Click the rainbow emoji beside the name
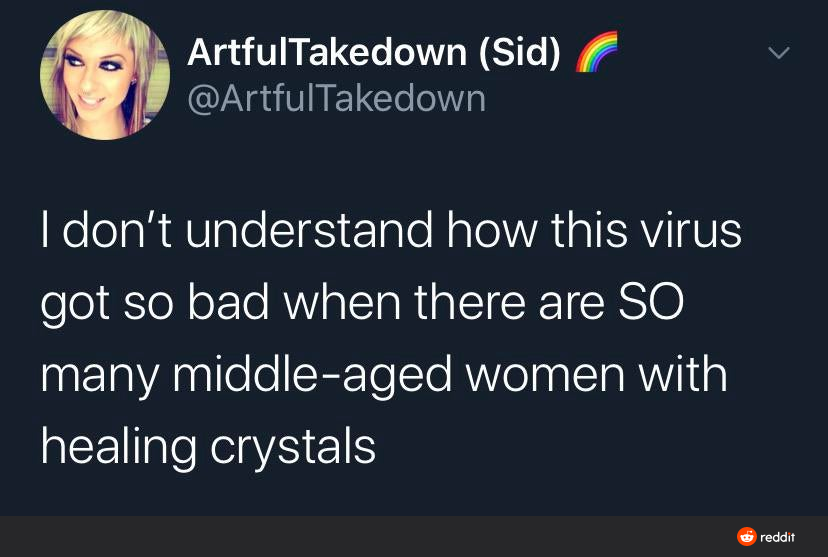 596,52
